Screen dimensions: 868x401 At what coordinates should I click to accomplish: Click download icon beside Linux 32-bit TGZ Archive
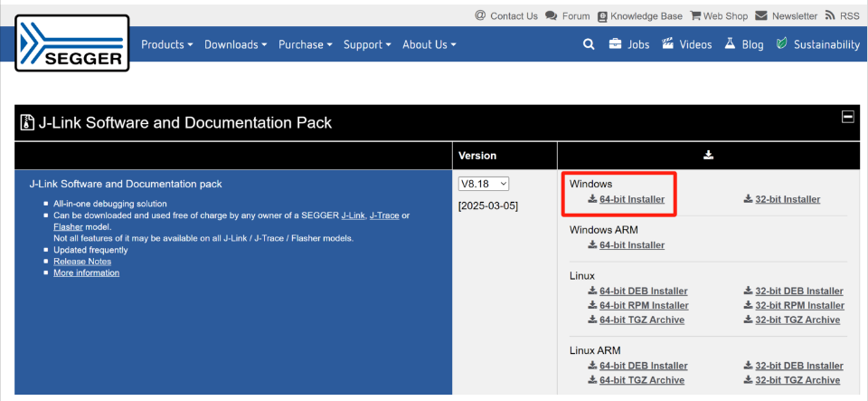748,320
